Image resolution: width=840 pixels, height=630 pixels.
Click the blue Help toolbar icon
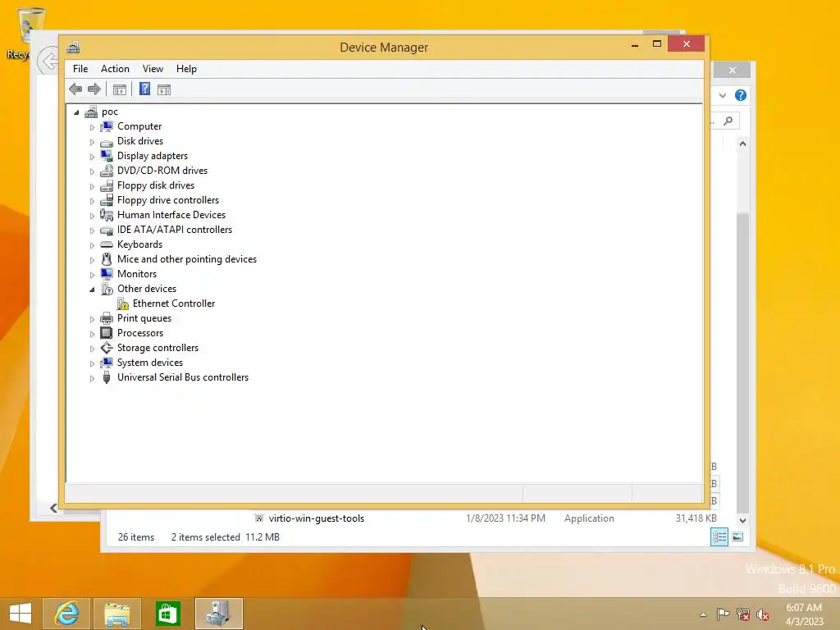pyautogui.click(x=144, y=89)
